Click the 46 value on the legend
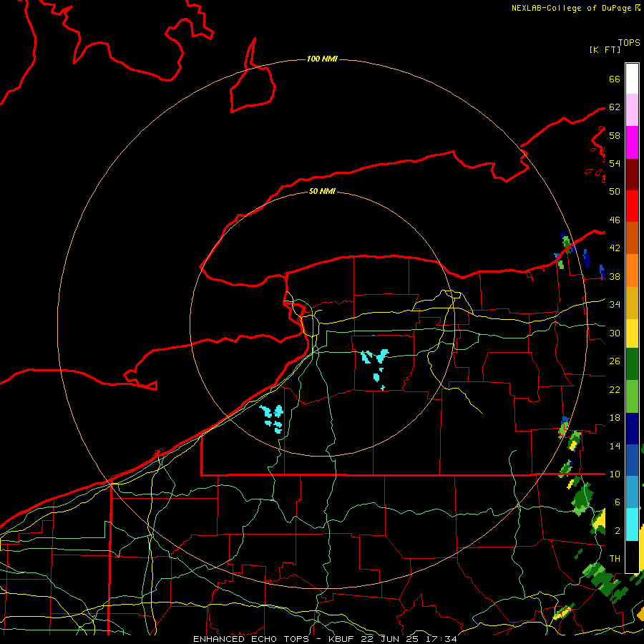Image resolution: width=644 pixels, height=644 pixels. pyautogui.click(x=615, y=220)
